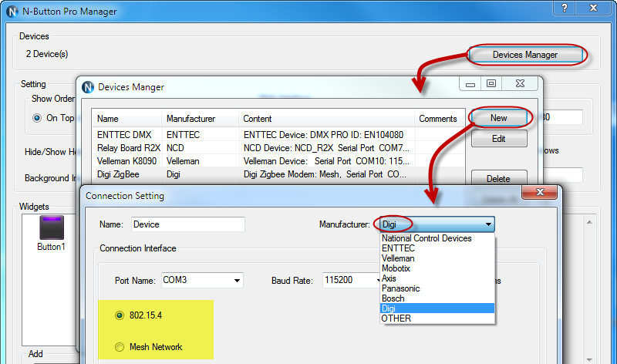Click NCD Device NCD_R2X content cell
Screen dimensions: 617x364
(326, 148)
